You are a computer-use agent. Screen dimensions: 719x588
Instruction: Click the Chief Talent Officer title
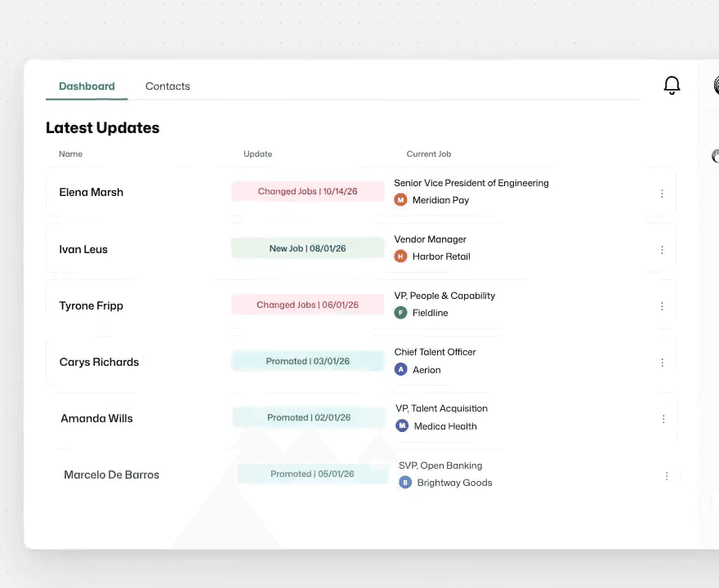click(435, 352)
